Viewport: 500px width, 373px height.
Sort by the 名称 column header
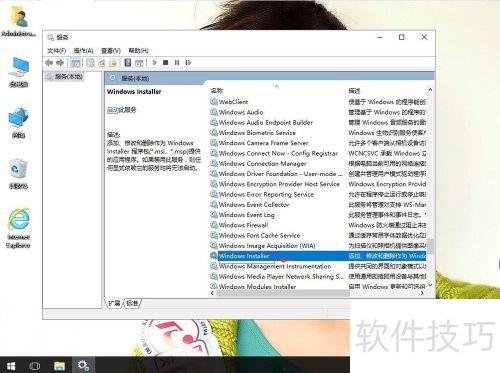click(217, 91)
